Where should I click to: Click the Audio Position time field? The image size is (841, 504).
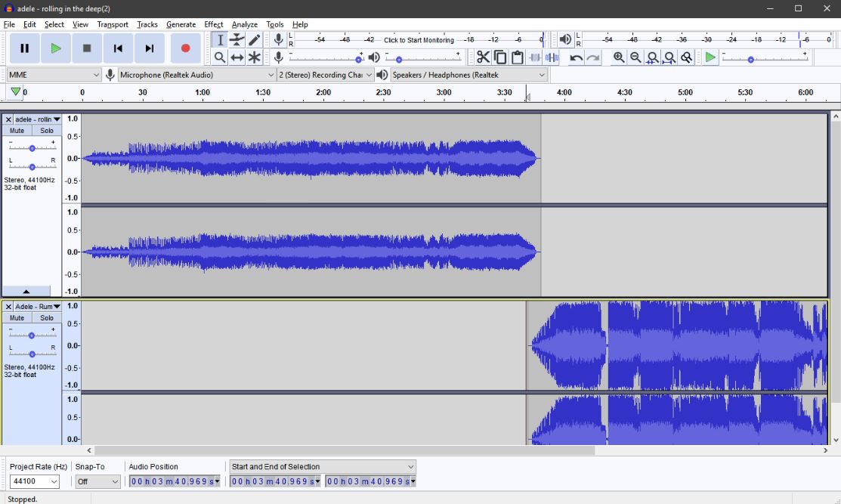pos(173,481)
